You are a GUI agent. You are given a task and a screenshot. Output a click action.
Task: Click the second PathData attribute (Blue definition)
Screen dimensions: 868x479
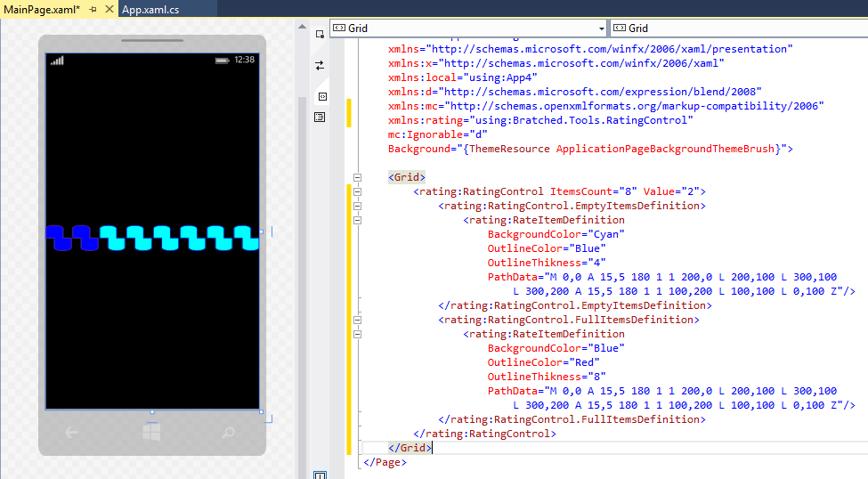[671, 398]
